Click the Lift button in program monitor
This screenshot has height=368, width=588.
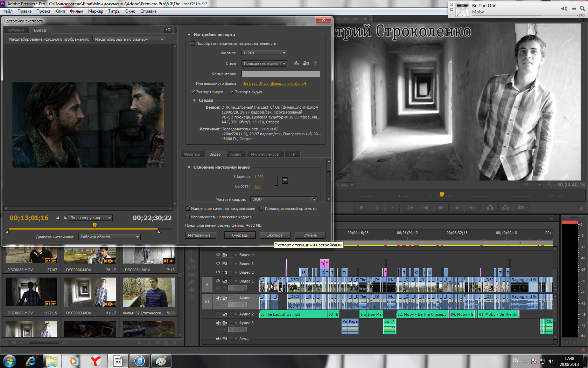pyautogui.click(x=490, y=207)
